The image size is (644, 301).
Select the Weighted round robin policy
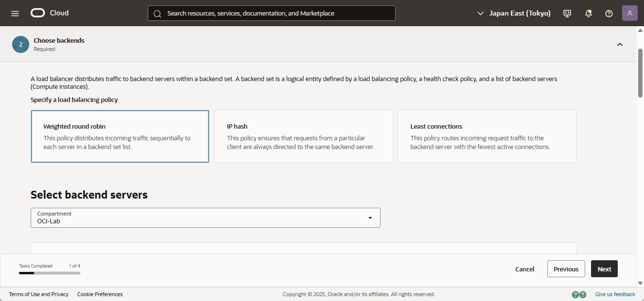click(120, 136)
